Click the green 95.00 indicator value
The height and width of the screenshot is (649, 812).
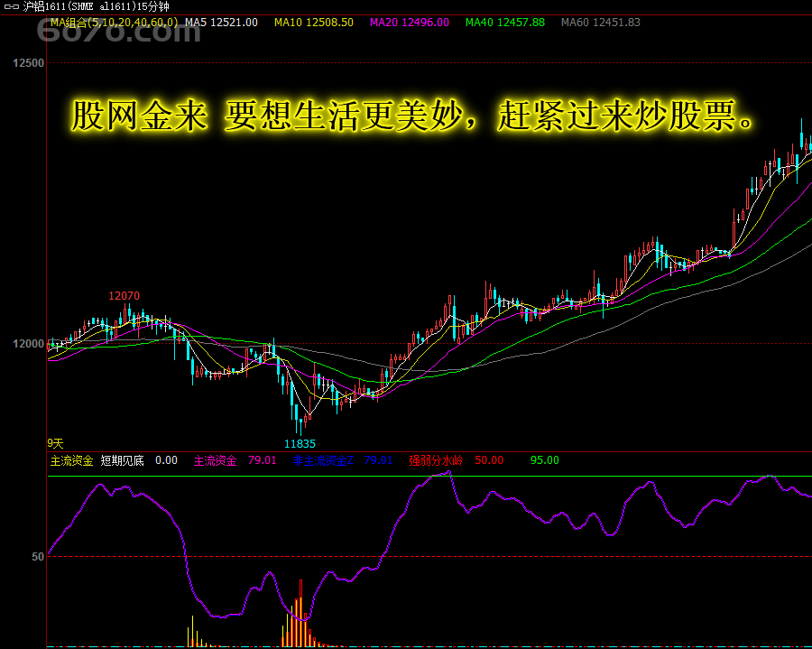tap(544, 460)
